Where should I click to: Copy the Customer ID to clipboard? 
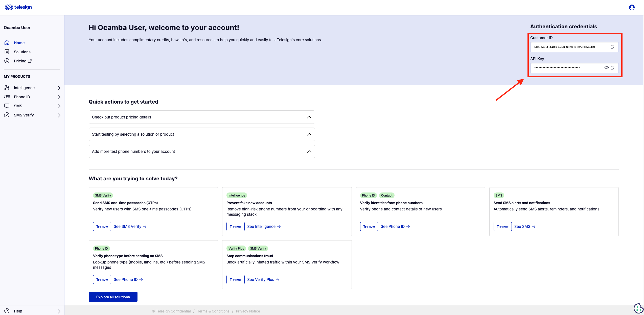(x=612, y=47)
